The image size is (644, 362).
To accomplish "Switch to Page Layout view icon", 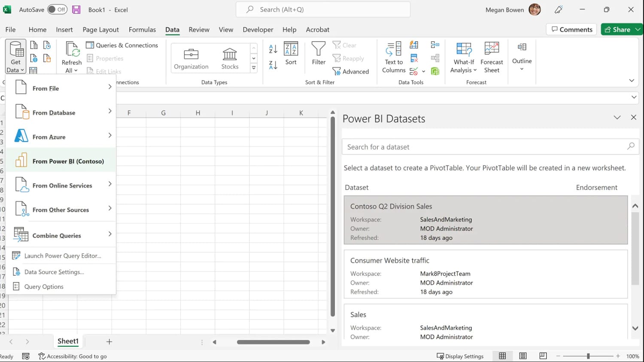I will coord(522,356).
